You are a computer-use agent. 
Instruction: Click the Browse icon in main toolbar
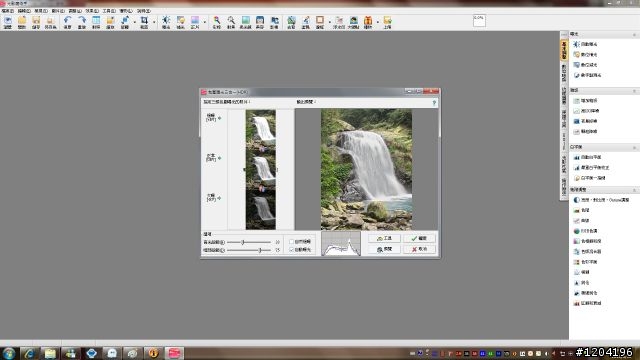8,22
